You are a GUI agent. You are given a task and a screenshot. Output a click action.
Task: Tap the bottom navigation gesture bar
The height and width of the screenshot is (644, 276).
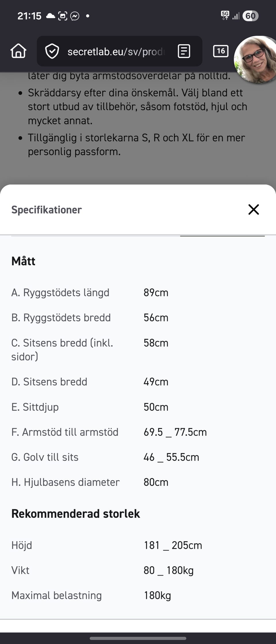coord(138,638)
